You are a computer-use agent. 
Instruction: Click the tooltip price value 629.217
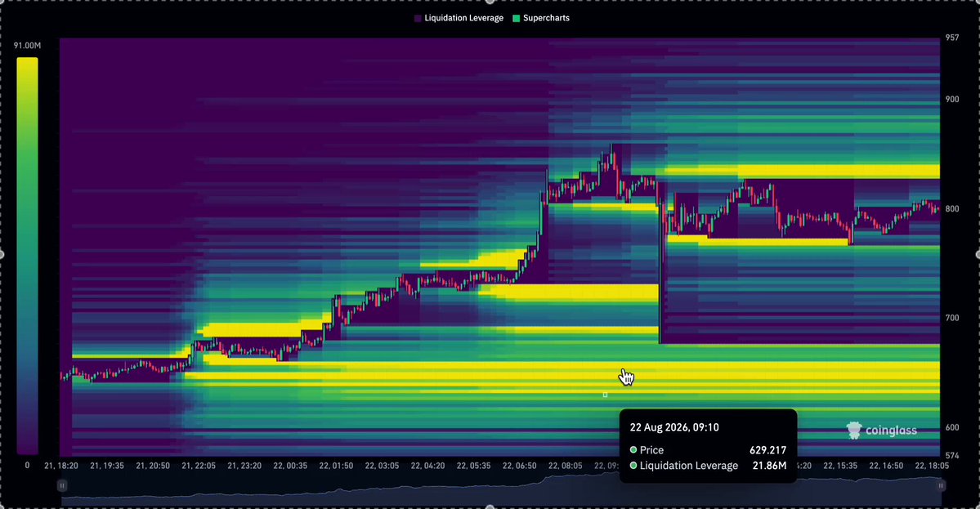pos(768,450)
